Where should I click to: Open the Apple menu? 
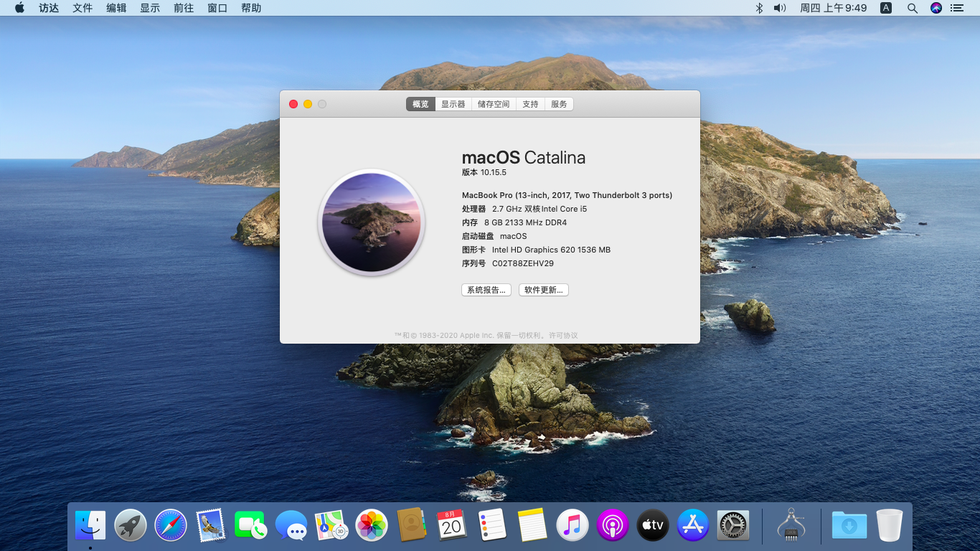pos(19,8)
